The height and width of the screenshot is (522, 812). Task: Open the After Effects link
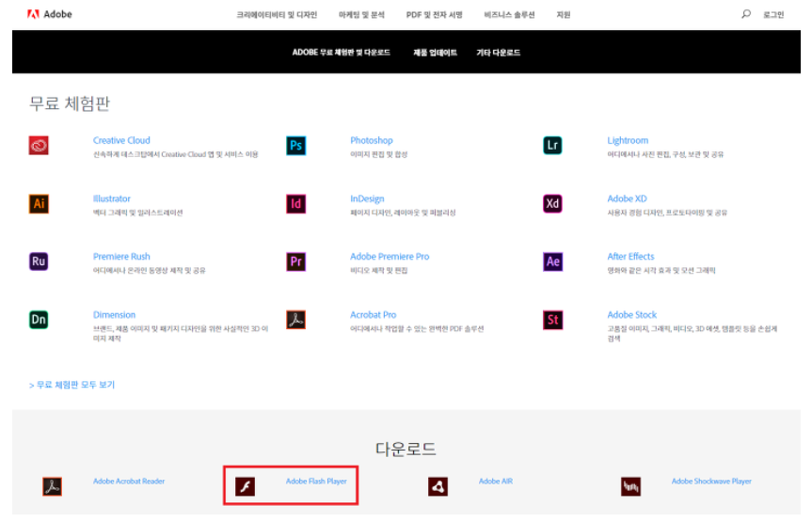[x=630, y=257]
